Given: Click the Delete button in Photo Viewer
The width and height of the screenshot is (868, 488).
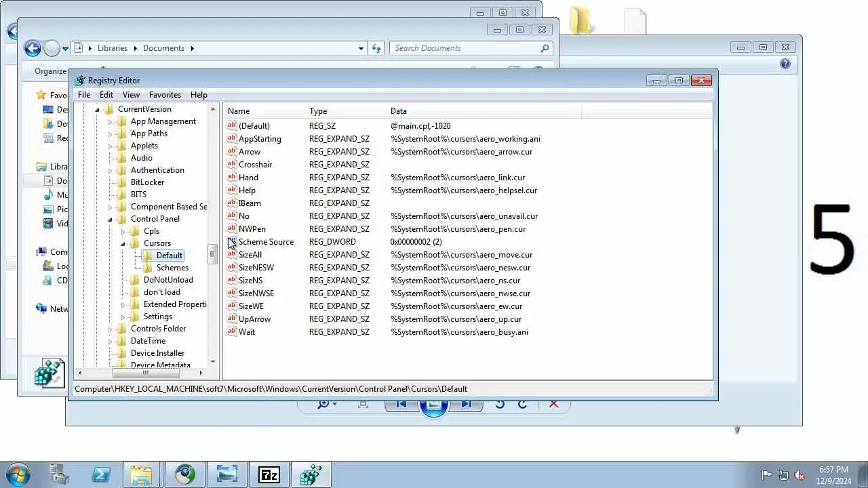Looking at the screenshot, I should tap(553, 404).
